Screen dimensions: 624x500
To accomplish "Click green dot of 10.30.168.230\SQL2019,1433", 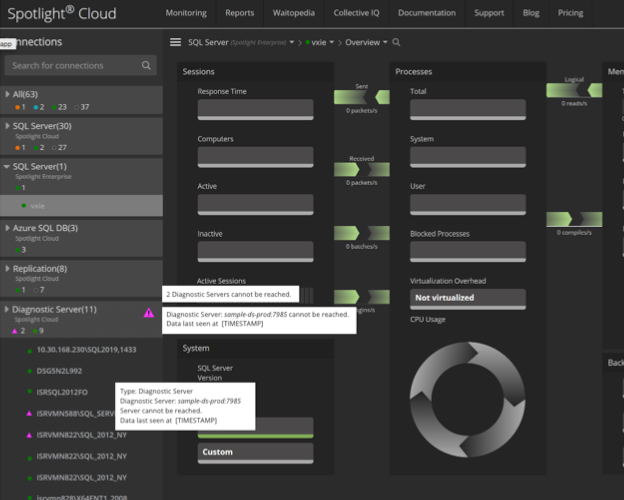I will (29, 350).
